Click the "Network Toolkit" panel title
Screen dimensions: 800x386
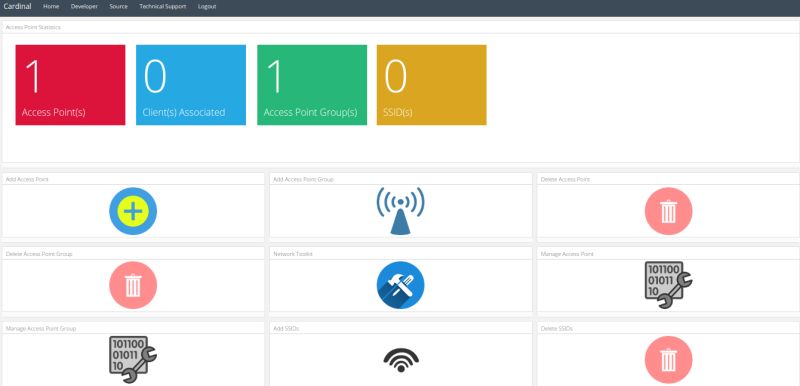point(293,254)
